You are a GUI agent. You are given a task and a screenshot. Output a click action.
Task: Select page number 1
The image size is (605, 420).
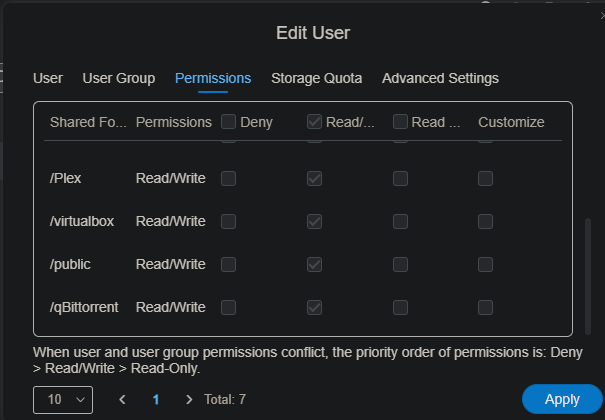[x=156, y=399]
